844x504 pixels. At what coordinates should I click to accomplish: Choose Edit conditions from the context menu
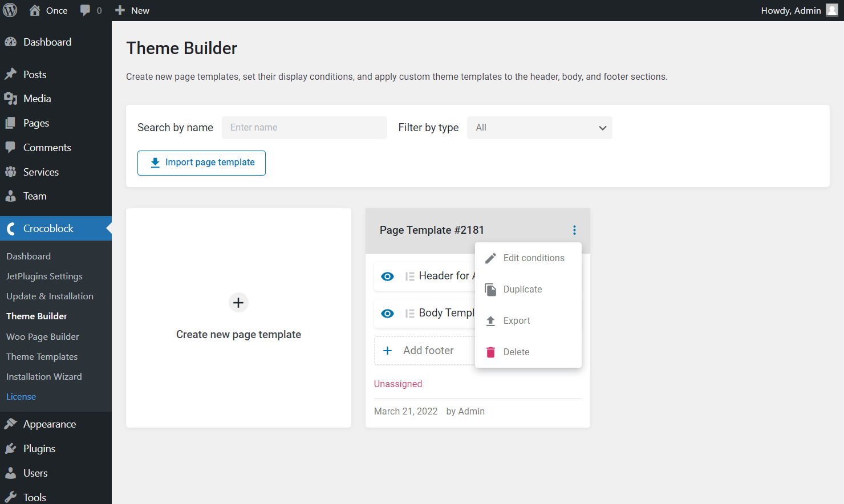point(528,258)
